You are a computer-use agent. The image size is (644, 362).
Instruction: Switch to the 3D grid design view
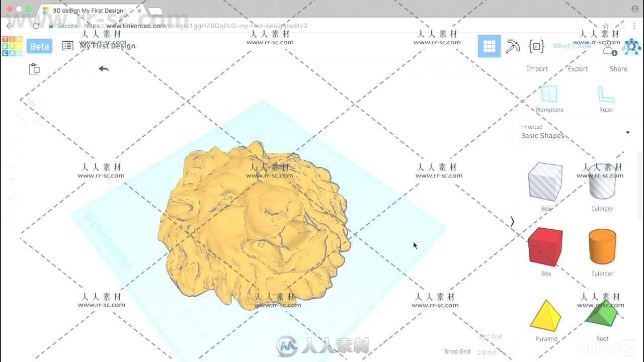489,46
